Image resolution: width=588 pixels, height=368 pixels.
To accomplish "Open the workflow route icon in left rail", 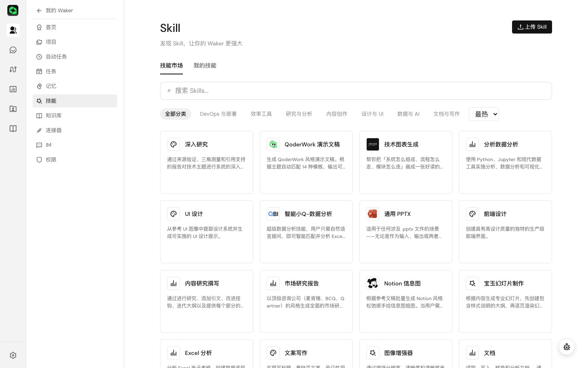I will pos(13,70).
